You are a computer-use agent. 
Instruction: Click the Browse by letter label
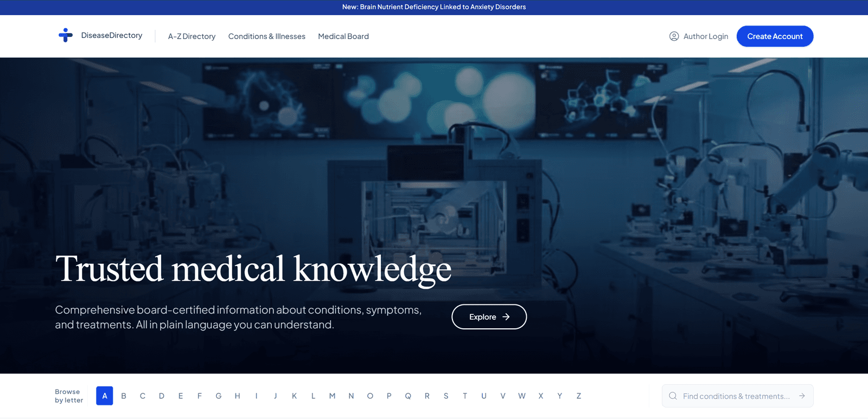coord(69,396)
